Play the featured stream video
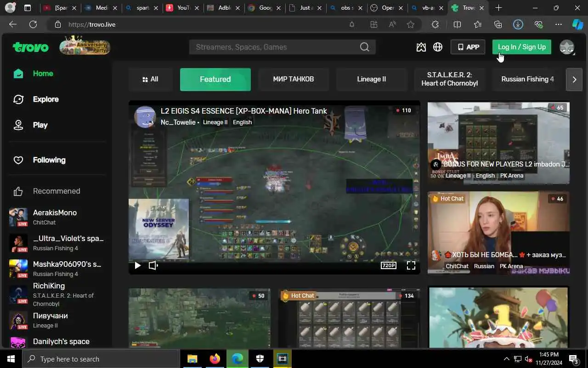The height and width of the screenshot is (368, 588). tap(137, 265)
